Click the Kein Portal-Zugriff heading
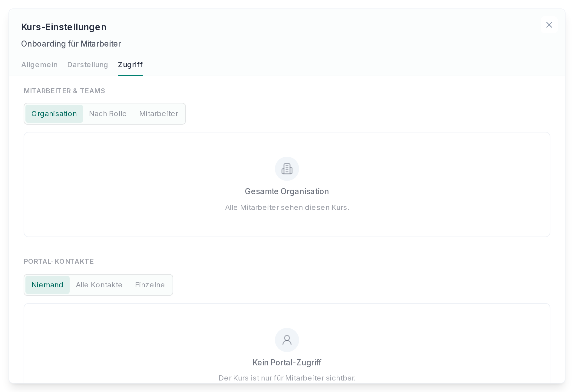 coord(287,363)
